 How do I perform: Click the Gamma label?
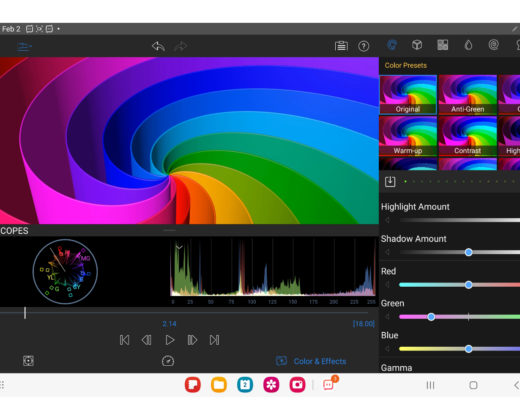pos(396,368)
